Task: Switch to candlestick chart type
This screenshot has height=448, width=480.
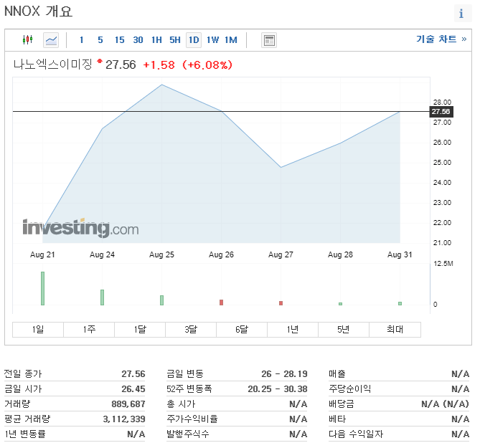Action: 27,39
